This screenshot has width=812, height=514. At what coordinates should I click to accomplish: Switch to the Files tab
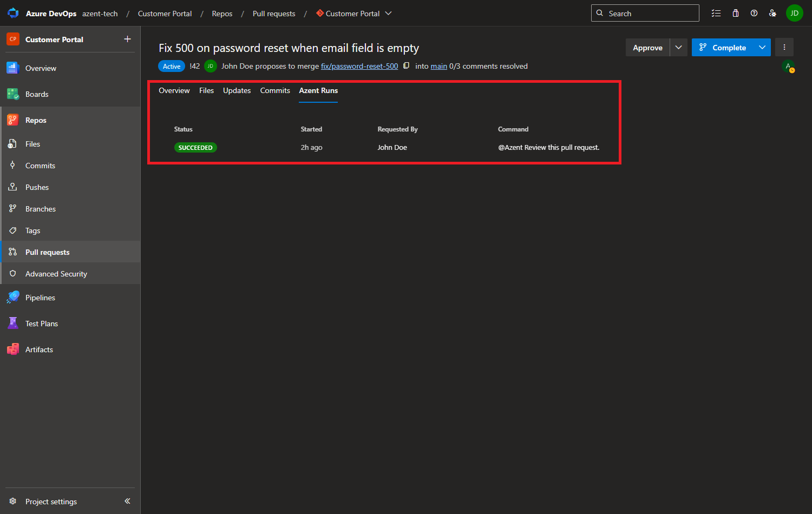pos(206,90)
